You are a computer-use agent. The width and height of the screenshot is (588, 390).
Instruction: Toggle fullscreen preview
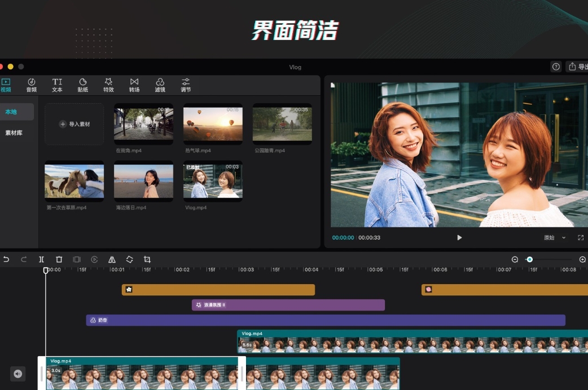[x=581, y=238]
